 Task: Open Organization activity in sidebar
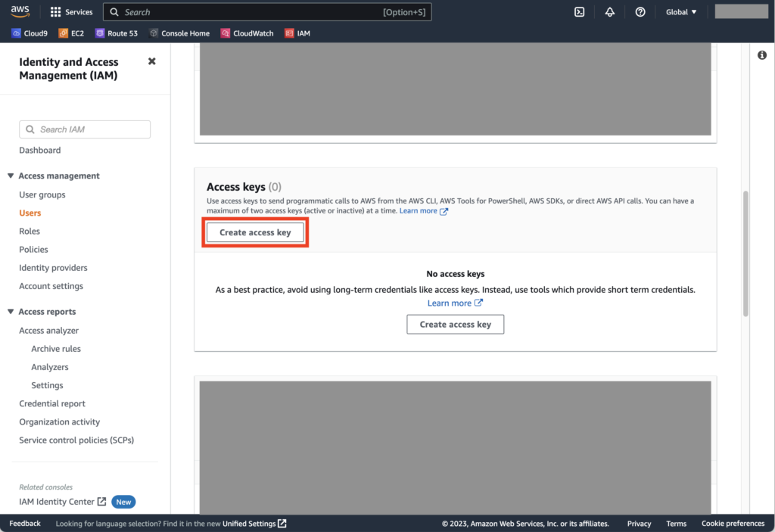[60, 422]
